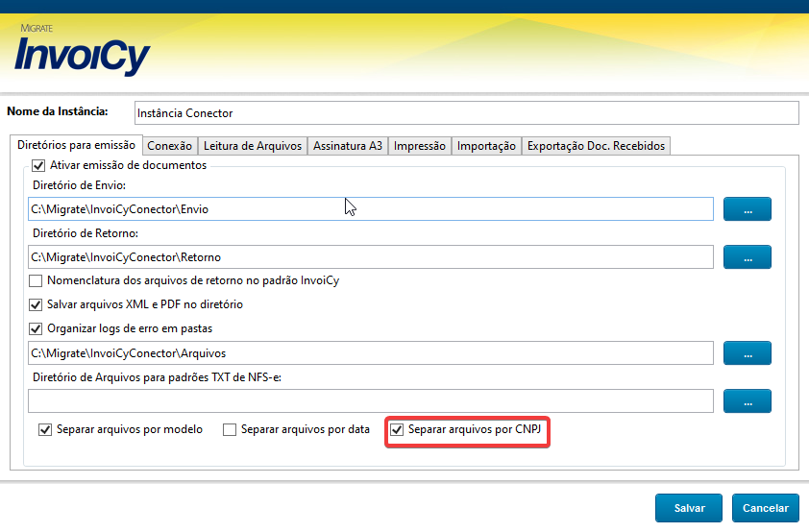The height and width of the screenshot is (532, 809).
Task: Enable Nomenclatura dos arquivos de retorno option
Action: click(37, 281)
